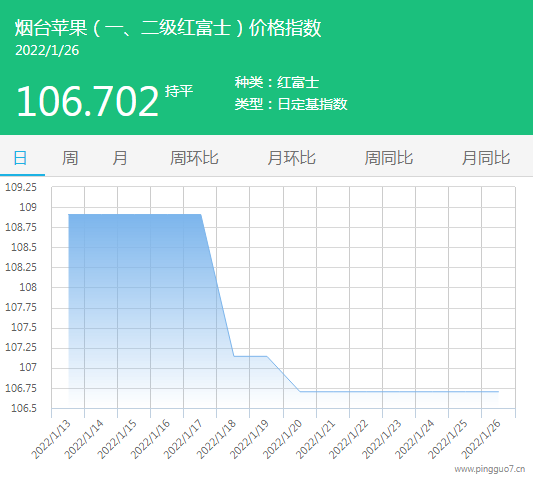This screenshot has height=478, width=533.
Task: Switch to the 周 weekly tab
Action: (x=70, y=158)
